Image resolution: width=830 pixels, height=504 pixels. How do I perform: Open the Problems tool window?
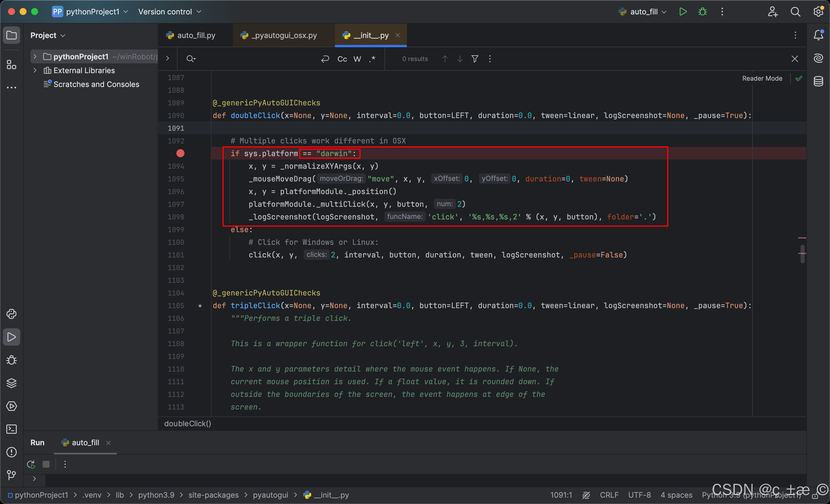point(12,452)
